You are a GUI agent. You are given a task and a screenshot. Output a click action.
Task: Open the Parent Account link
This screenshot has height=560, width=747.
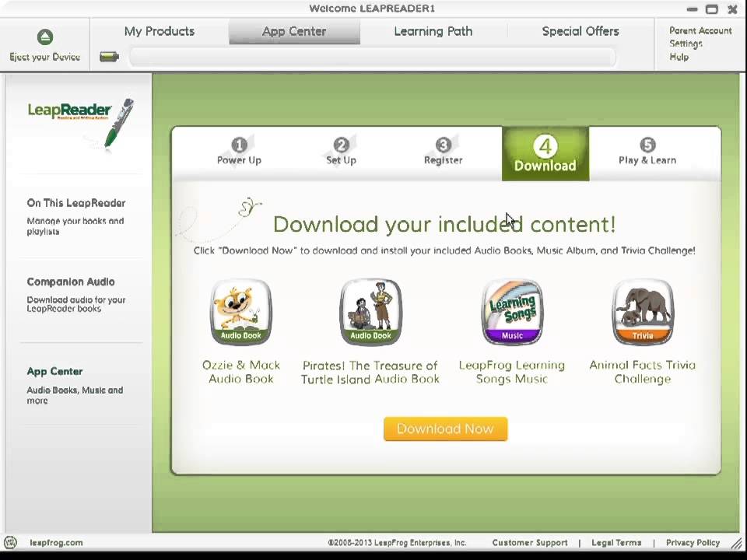[700, 30]
